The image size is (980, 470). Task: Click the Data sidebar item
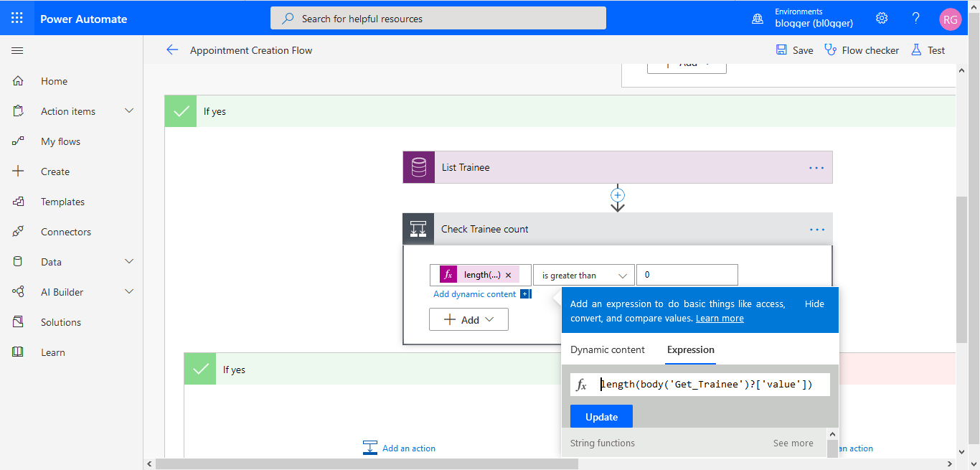point(51,262)
